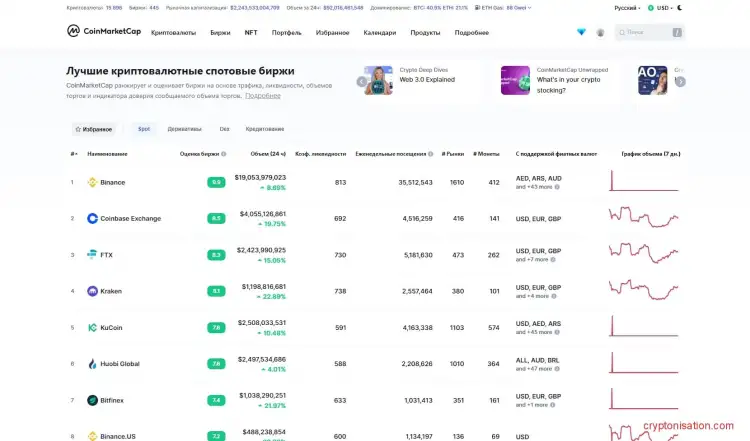This screenshot has width=750, height=441.
Task: Open the Продукты menu
Action: click(425, 33)
